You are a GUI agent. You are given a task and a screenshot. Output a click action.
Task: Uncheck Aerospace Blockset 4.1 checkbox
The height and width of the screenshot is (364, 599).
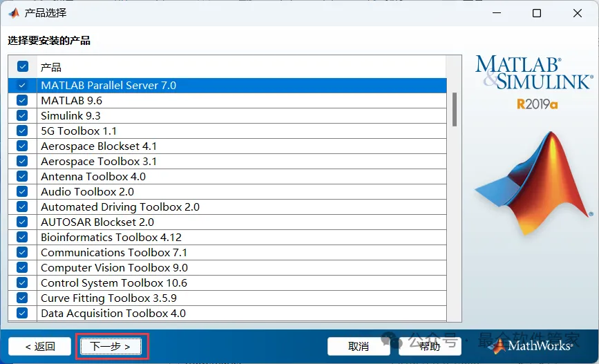click(22, 146)
